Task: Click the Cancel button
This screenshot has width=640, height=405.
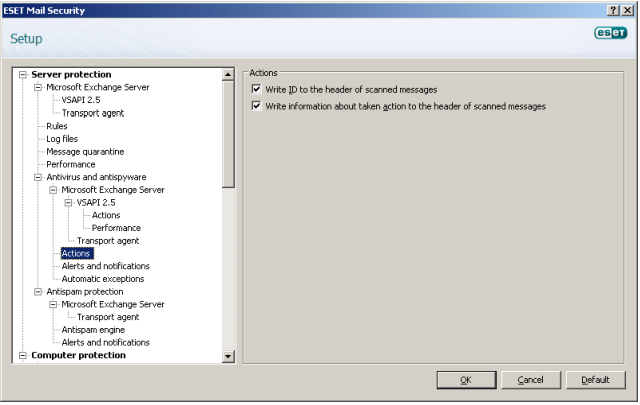Action: pos(531,380)
